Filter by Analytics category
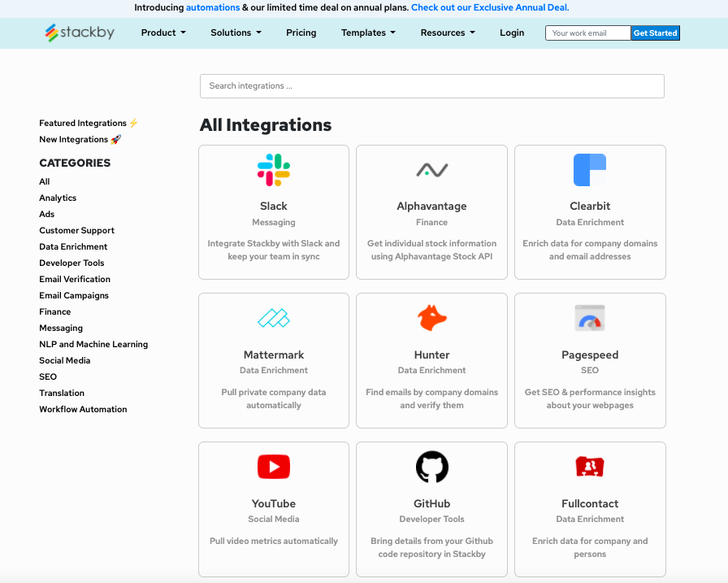 pyautogui.click(x=58, y=198)
